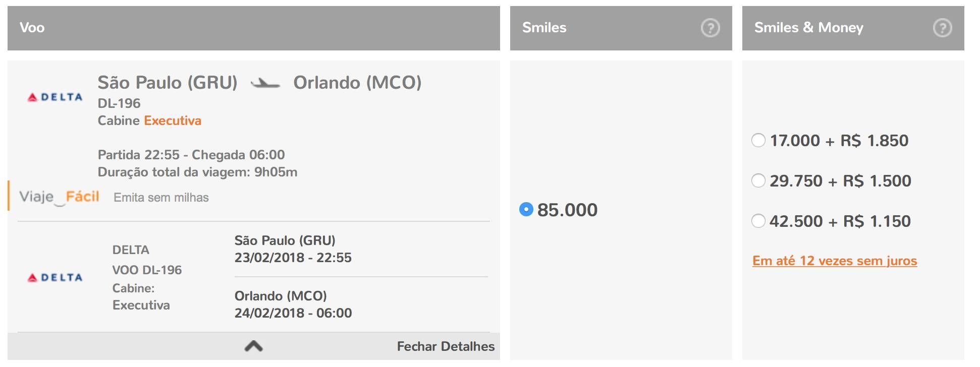980x367 pixels.
Task: Click 'Emita sem milhas' link
Action: coord(161,198)
